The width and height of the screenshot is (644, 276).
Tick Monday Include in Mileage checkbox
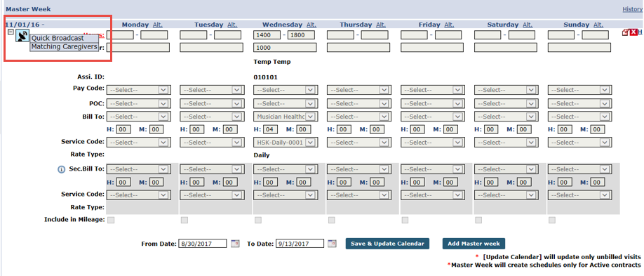click(111, 220)
